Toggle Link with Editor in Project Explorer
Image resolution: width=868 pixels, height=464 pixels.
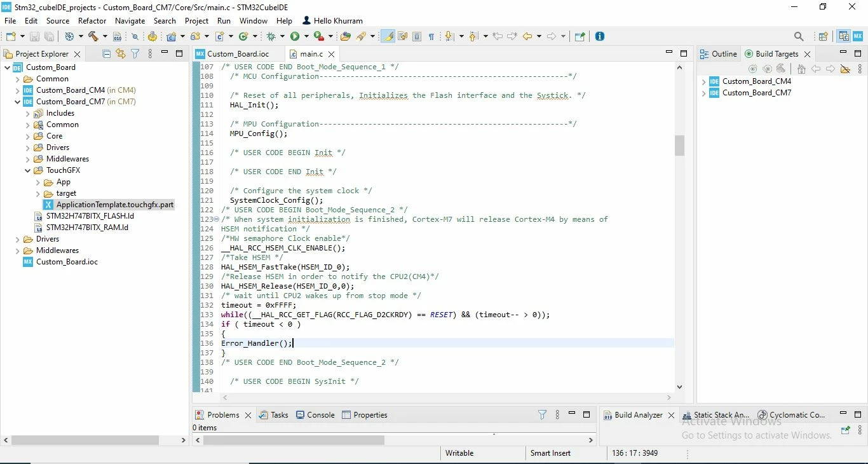click(x=121, y=54)
